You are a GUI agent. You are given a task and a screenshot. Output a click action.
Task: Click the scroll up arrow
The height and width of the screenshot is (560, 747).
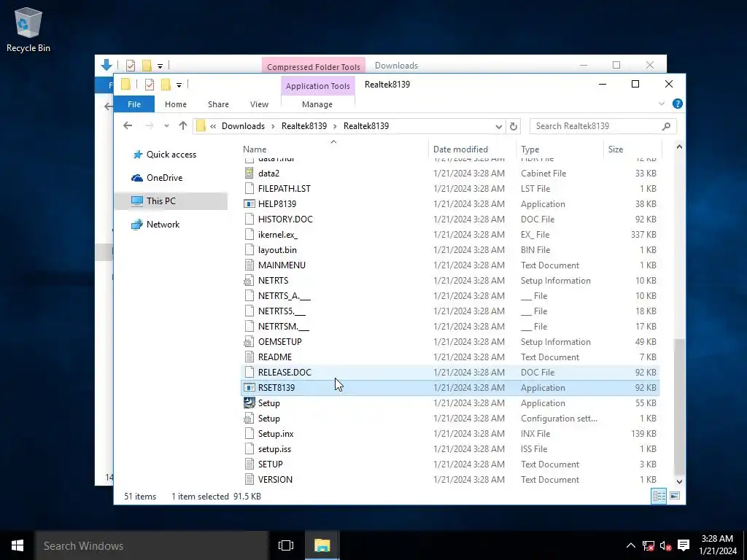click(x=679, y=147)
